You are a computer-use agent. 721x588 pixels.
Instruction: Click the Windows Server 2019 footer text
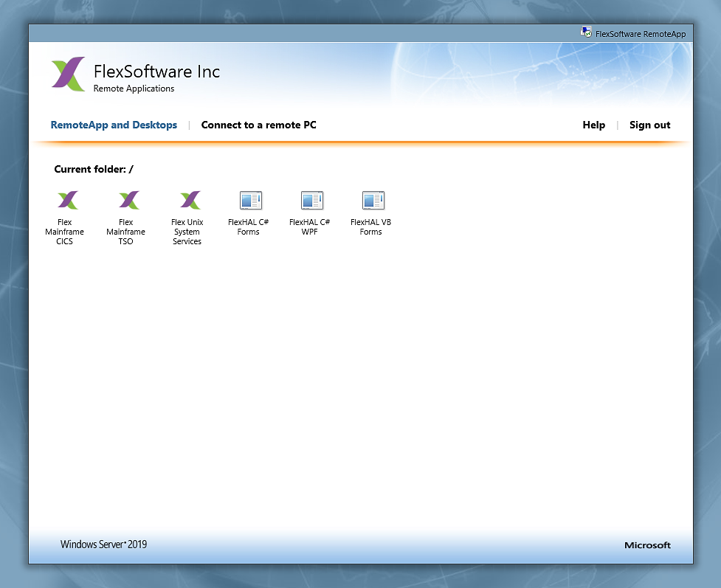click(103, 544)
